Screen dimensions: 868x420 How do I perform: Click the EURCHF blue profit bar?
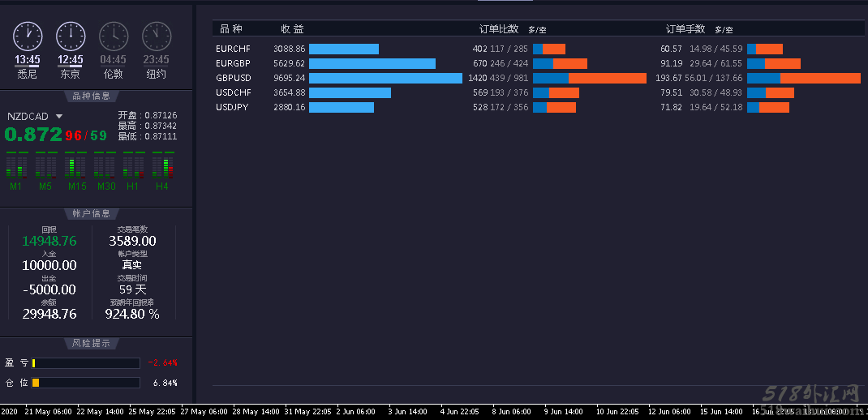[344, 49]
